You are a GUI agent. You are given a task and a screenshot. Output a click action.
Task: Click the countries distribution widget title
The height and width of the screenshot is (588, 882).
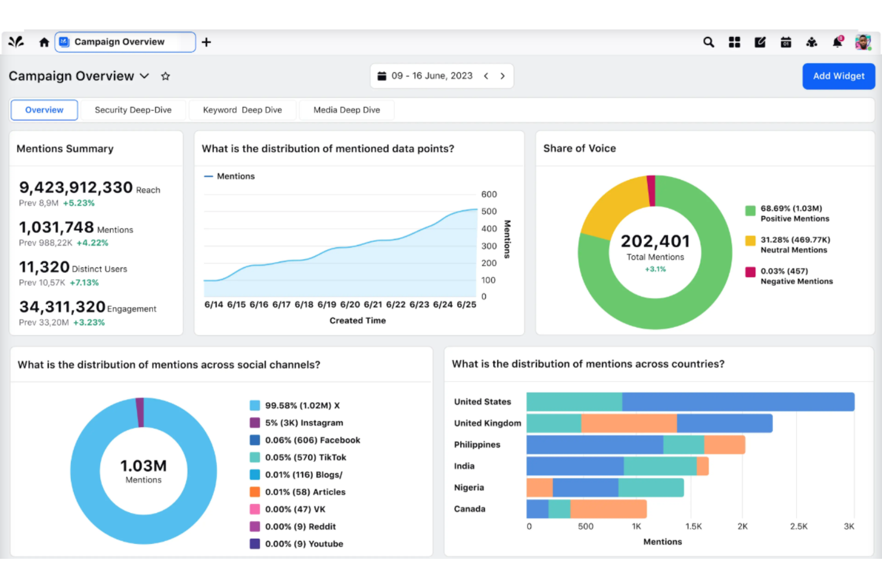click(588, 364)
